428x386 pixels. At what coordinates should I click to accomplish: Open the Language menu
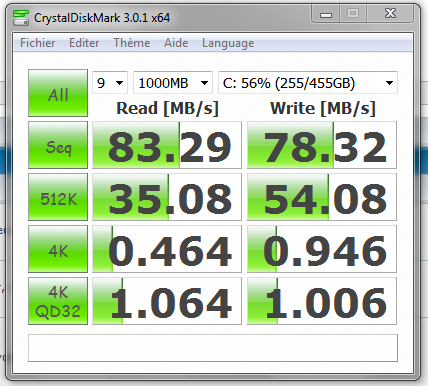point(228,43)
